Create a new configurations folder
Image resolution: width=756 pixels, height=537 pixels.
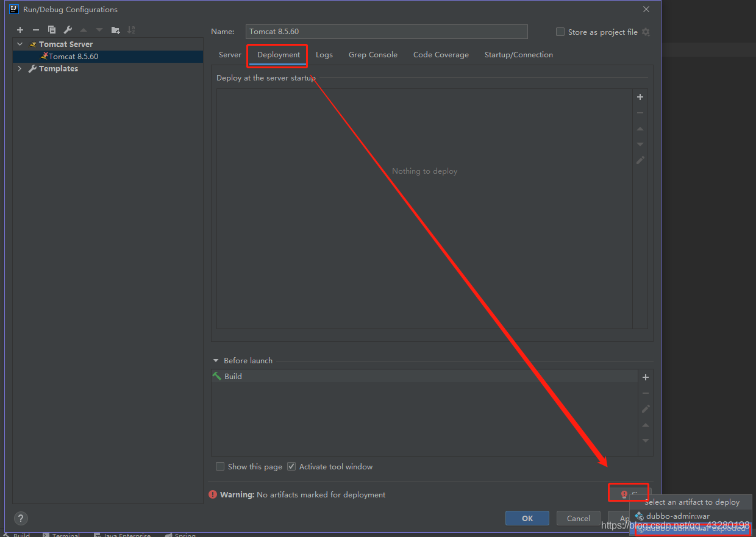(115, 30)
